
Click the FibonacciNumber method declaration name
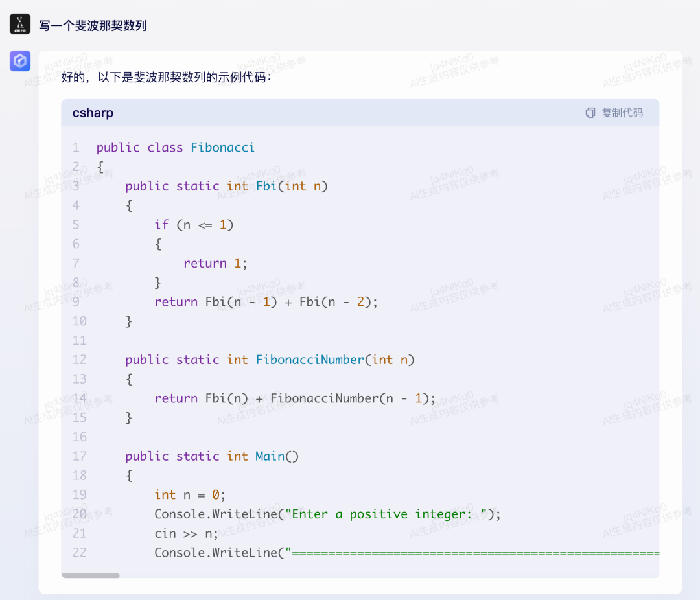pyautogui.click(x=310, y=360)
